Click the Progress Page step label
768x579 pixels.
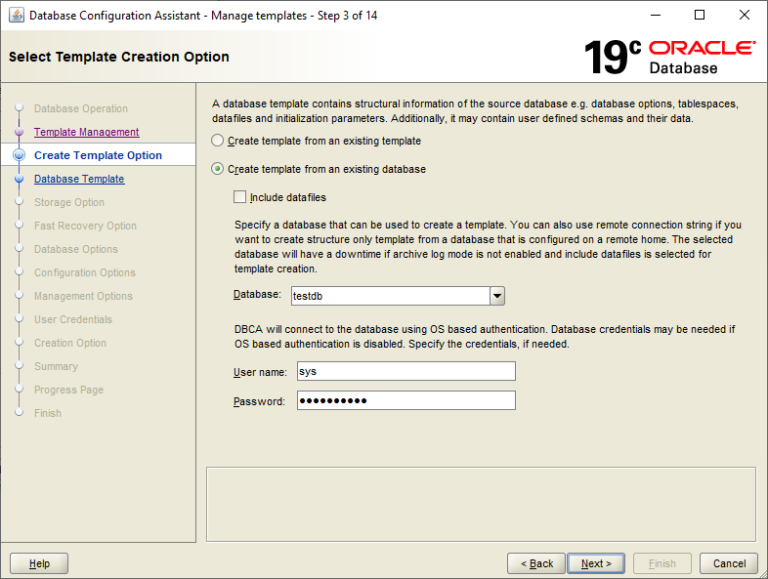[69, 390]
